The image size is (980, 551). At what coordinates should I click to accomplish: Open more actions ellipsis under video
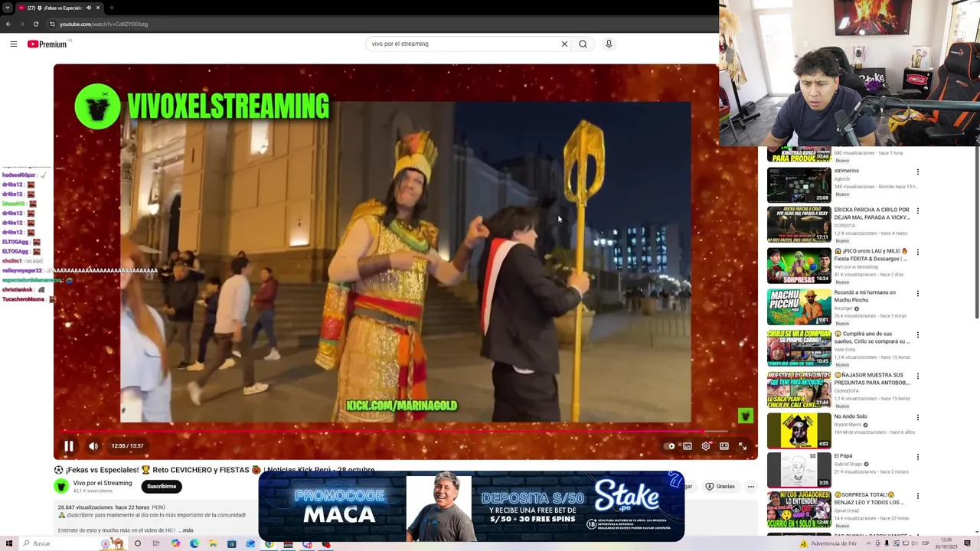pos(751,487)
